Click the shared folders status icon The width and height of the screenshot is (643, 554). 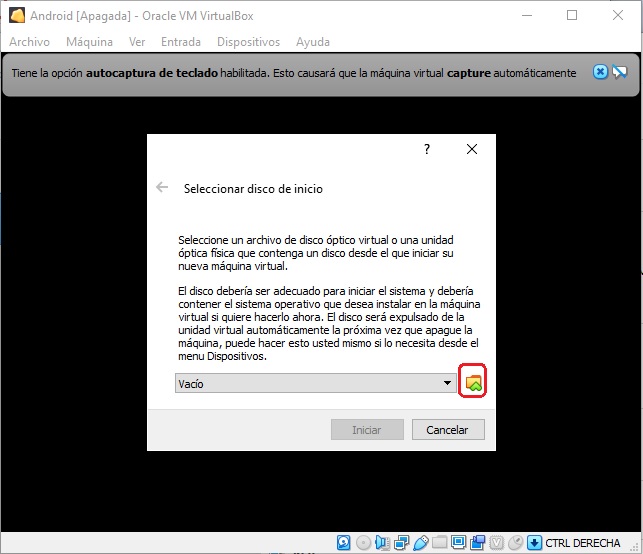point(439,543)
